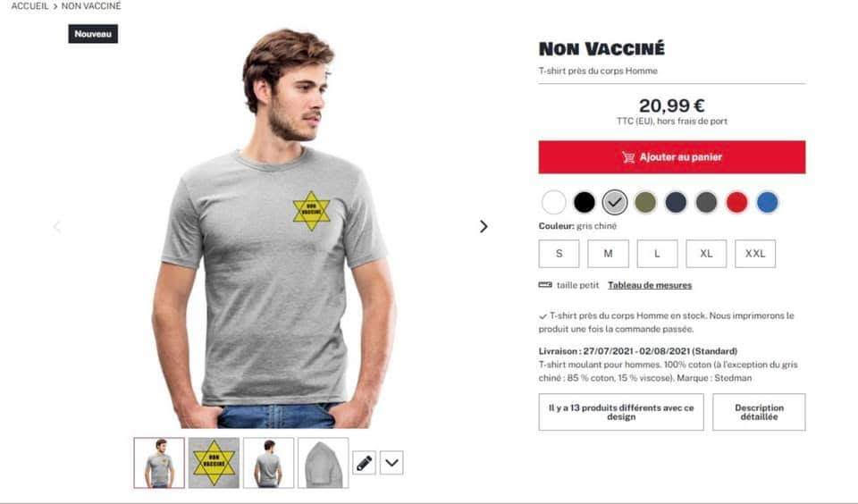This screenshot has height=504, width=858.
Task: Go to previous product image arrow
Action: (57, 227)
